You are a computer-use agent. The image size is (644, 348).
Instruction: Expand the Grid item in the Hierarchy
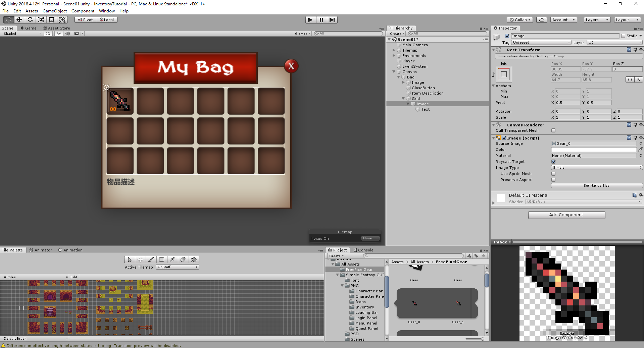(403, 98)
